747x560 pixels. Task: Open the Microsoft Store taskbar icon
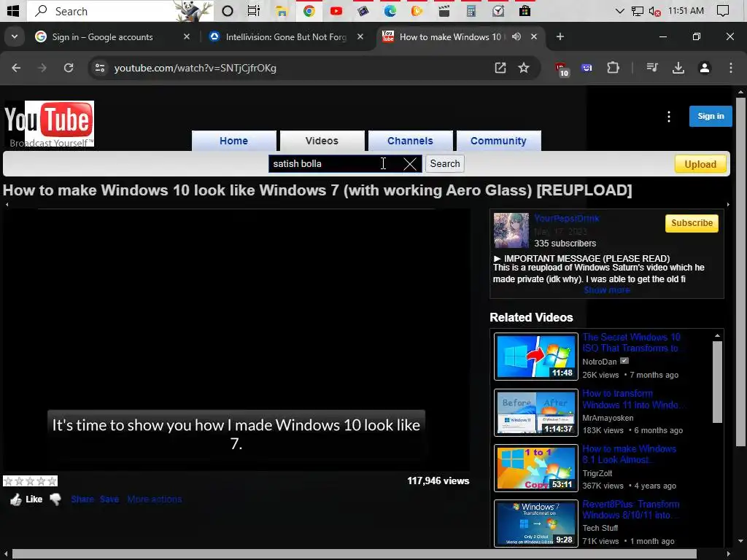(525, 10)
